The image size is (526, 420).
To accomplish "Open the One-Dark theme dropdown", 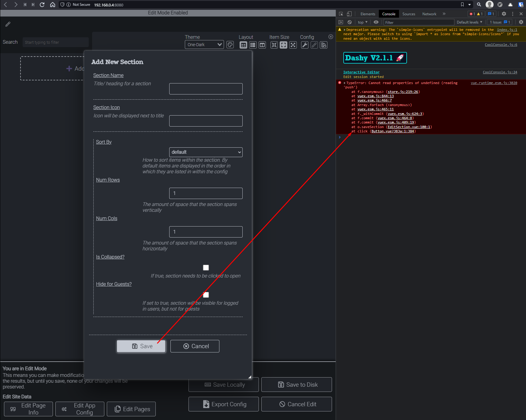I will [204, 44].
